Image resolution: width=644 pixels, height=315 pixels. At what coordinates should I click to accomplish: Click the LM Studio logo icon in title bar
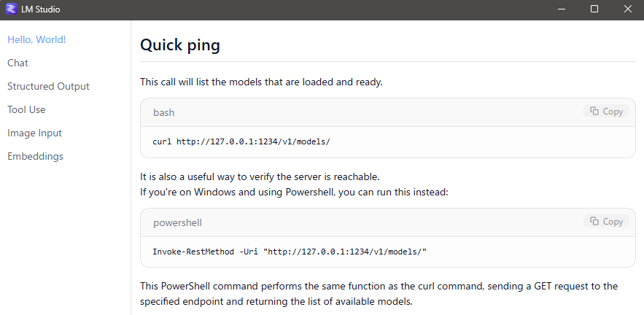pyautogui.click(x=11, y=9)
